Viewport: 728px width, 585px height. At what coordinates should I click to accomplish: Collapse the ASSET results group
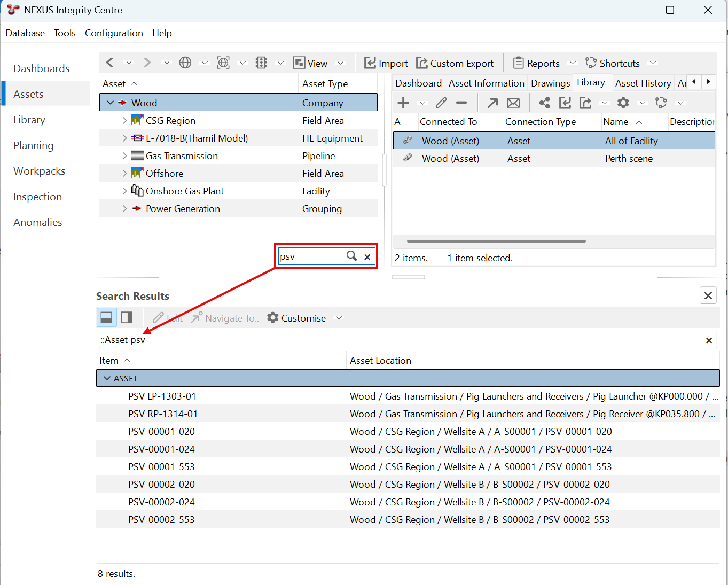pyautogui.click(x=106, y=378)
